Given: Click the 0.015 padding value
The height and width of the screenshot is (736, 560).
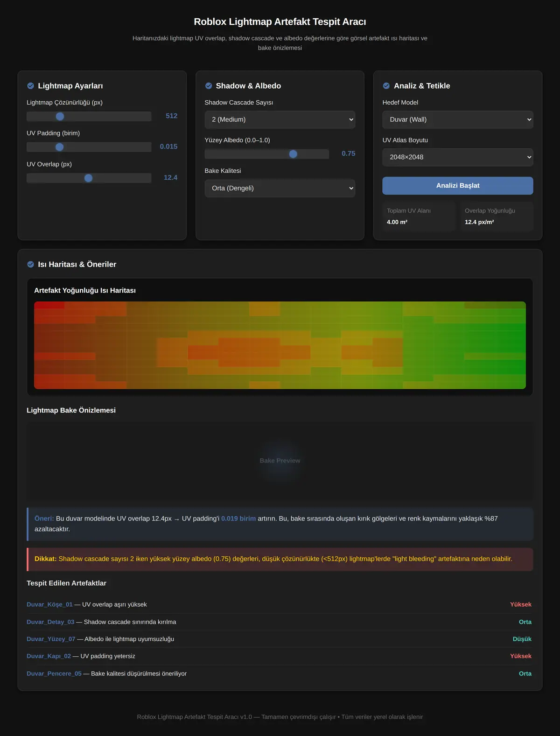Looking at the screenshot, I should point(168,147).
